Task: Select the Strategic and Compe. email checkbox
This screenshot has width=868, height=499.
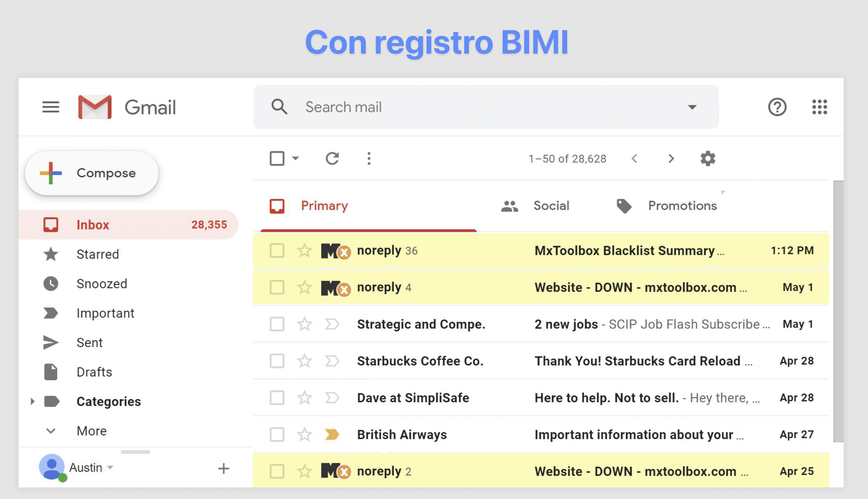Action: (277, 324)
